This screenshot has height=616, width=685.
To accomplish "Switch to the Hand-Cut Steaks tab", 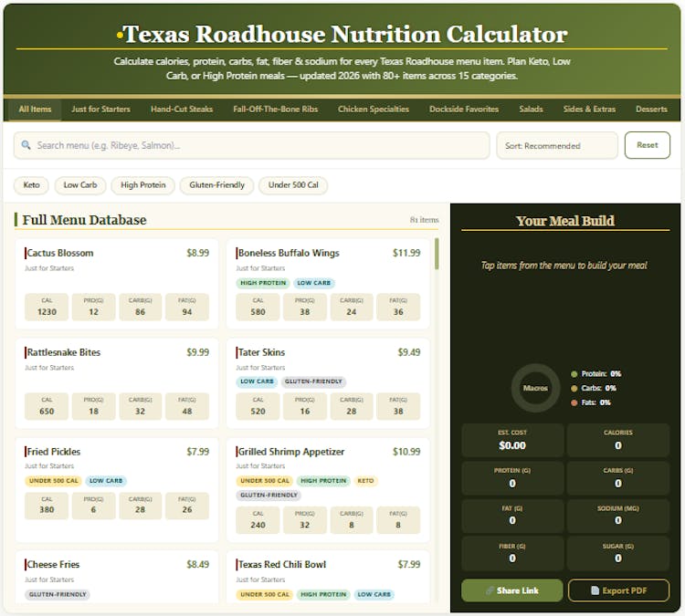I will (182, 110).
